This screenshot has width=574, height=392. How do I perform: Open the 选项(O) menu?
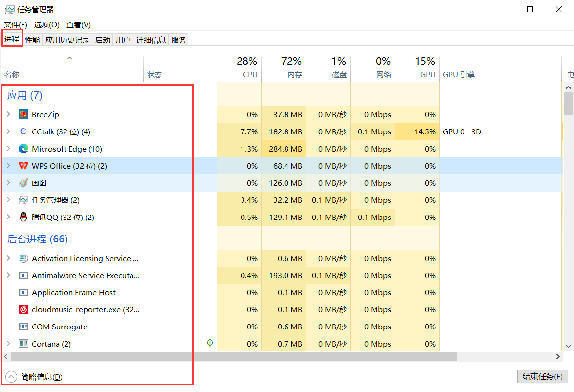click(x=47, y=25)
